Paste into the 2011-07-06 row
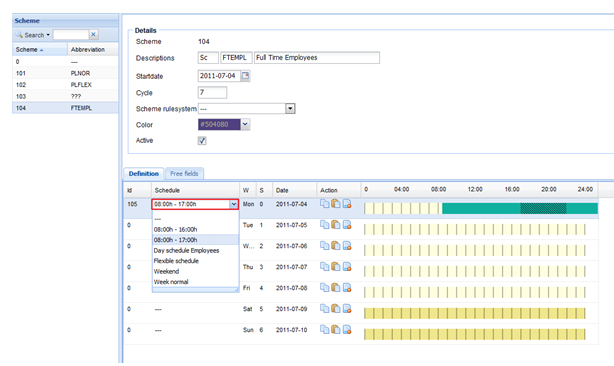Image resolution: width=614 pixels, height=366 pixels. tap(336, 246)
